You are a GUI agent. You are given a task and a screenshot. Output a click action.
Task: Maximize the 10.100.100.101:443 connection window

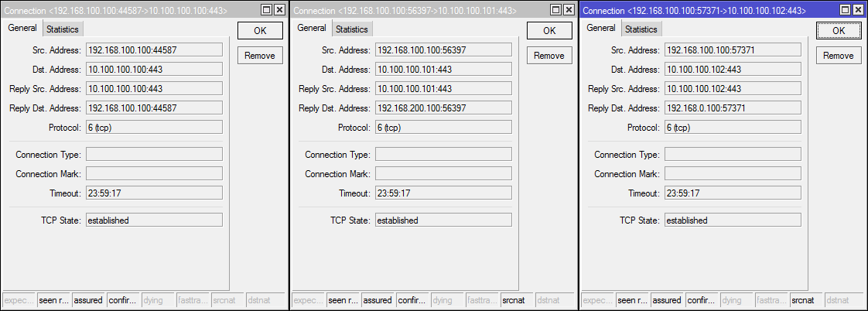555,10
